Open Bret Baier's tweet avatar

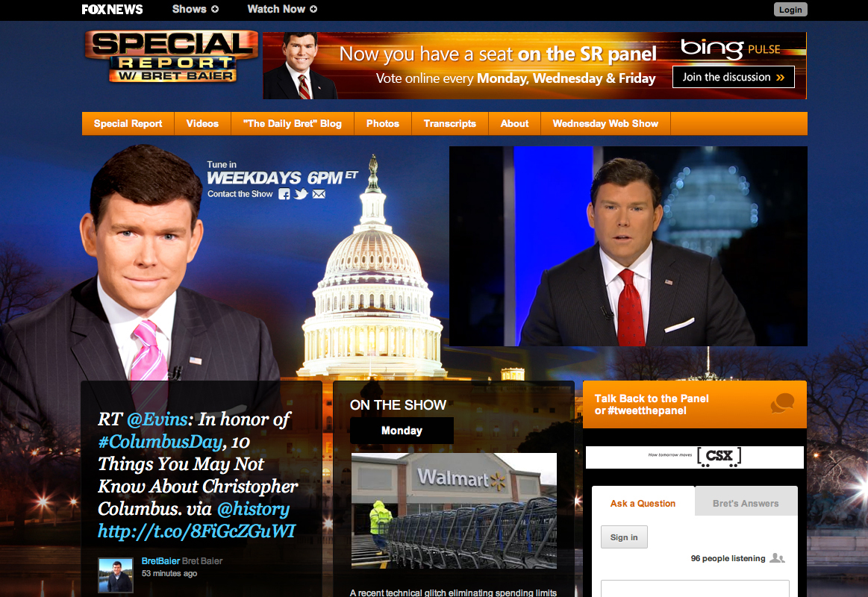click(x=116, y=575)
